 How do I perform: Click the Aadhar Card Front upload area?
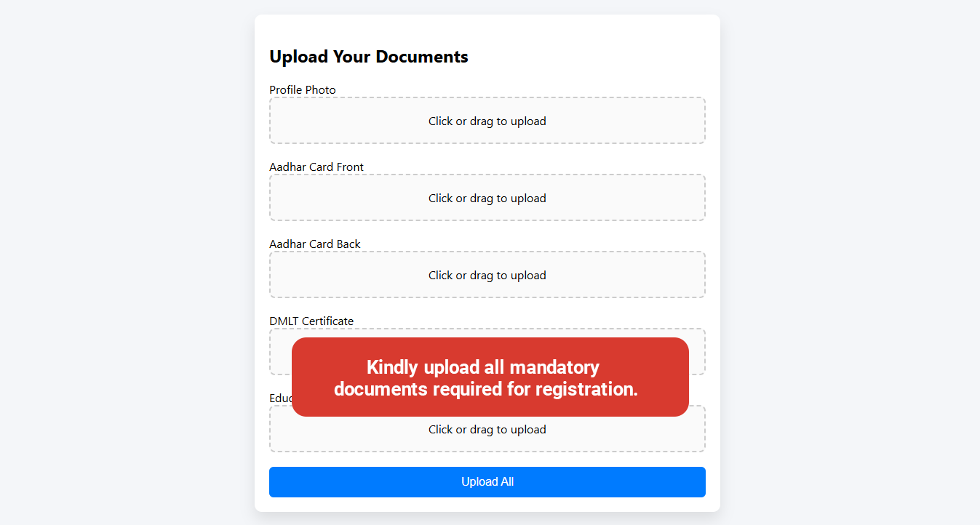click(487, 198)
